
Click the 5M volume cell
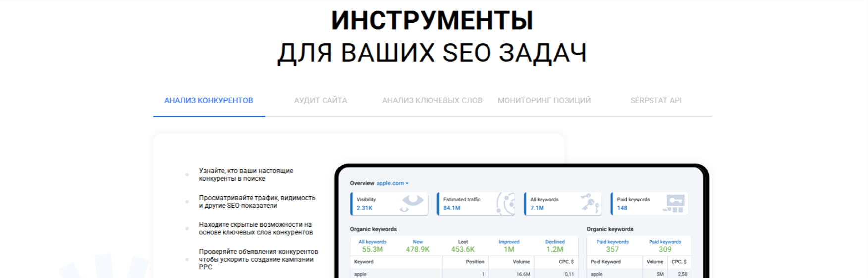point(660,274)
